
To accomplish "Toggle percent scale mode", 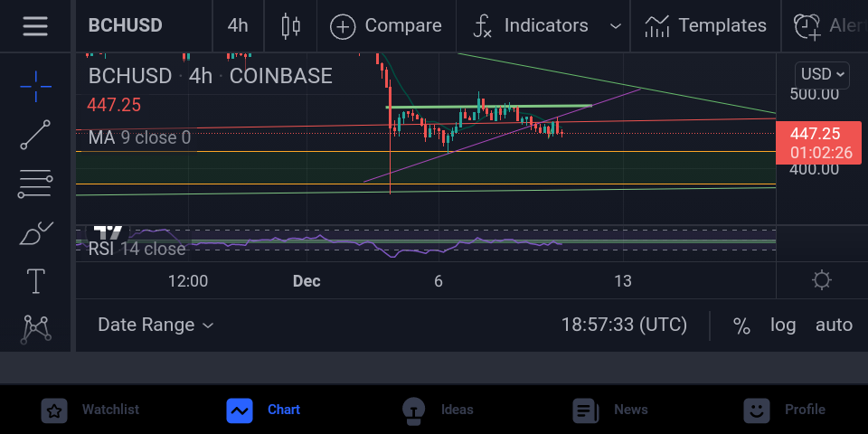I will 741,325.
